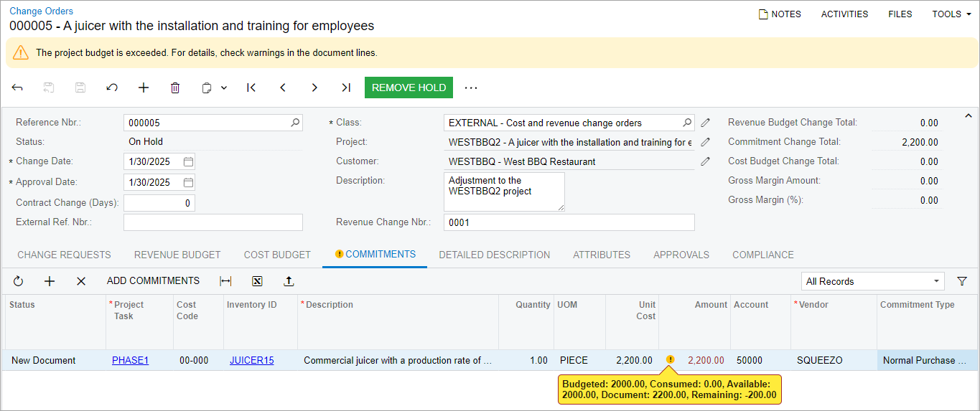Viewport: 980px width, 411px height.
Task: Expand the All Records filter dropdown
Action: pyautogui.click(x=936, y=281)
